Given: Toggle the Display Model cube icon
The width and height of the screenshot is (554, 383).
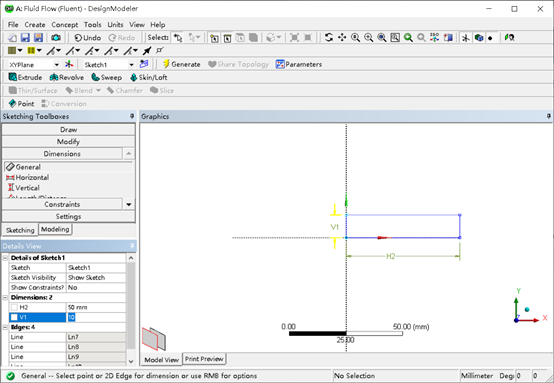Looking at the screenshot, I should (479, 38).
